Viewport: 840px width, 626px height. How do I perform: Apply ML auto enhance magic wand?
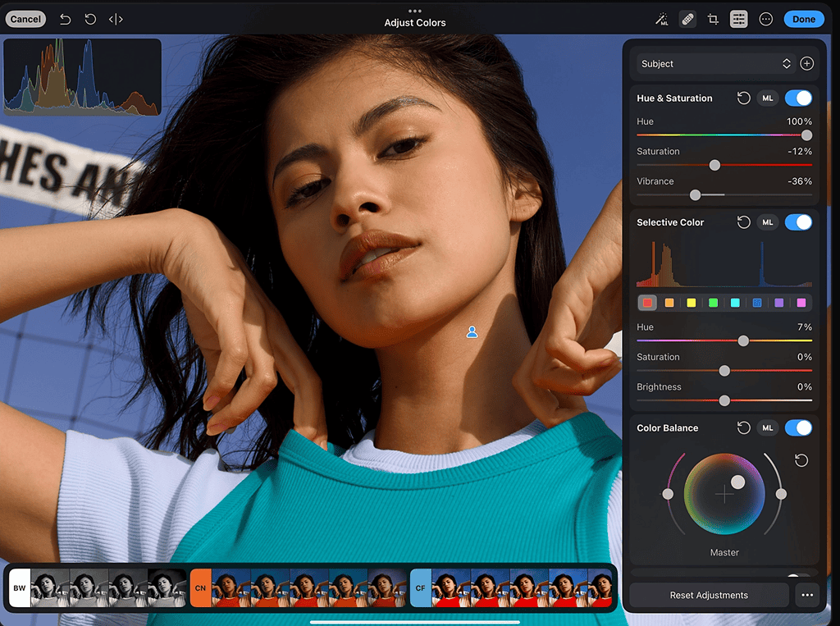662,20
